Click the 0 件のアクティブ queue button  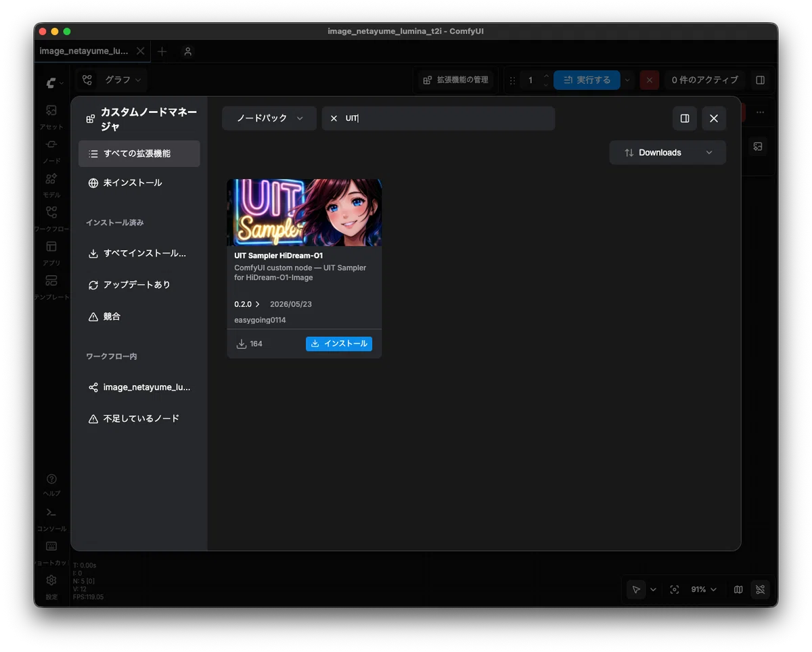point(704,80)
